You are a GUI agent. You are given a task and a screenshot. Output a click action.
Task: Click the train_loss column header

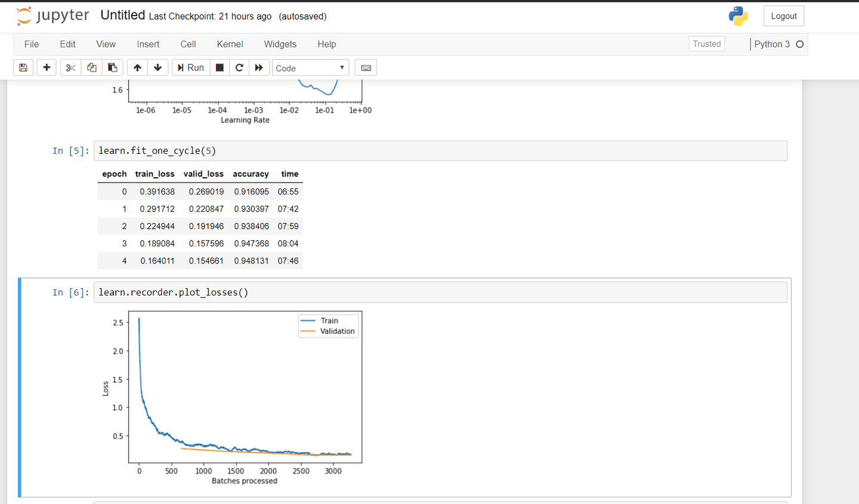pyautogui.click(x=155, y=174)
